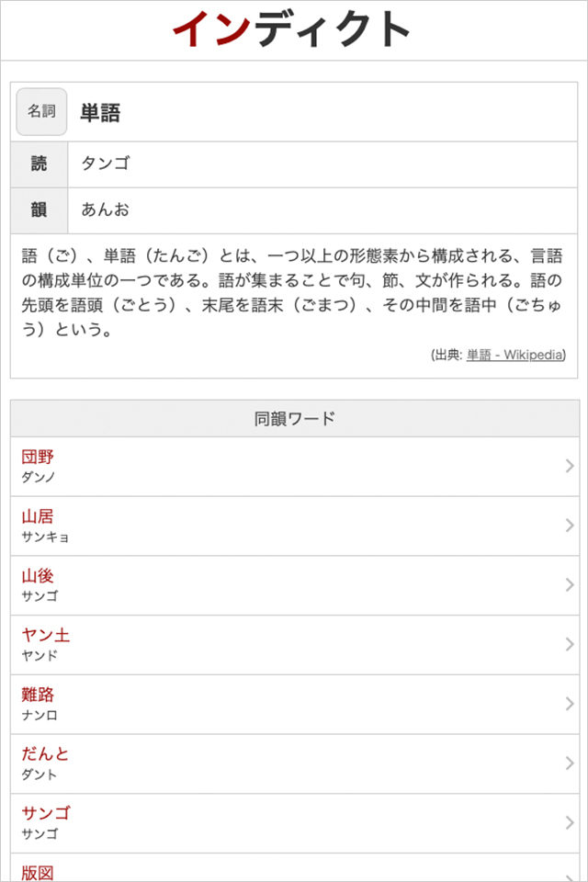The image size is (588, 882).
Task: Select the ヤン土 word entry
Action: point(46,635)
